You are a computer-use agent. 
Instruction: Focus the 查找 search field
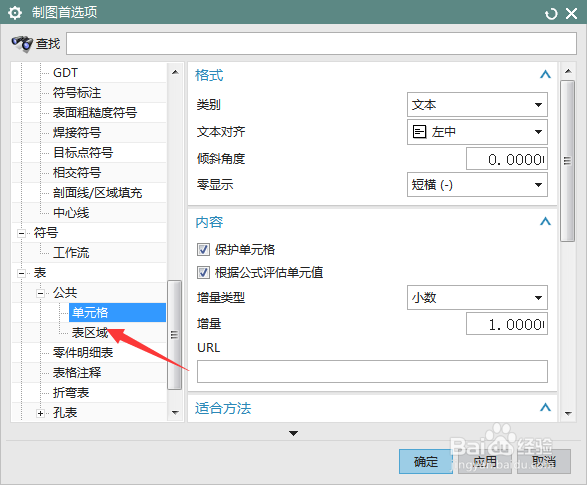click(321, 43)
